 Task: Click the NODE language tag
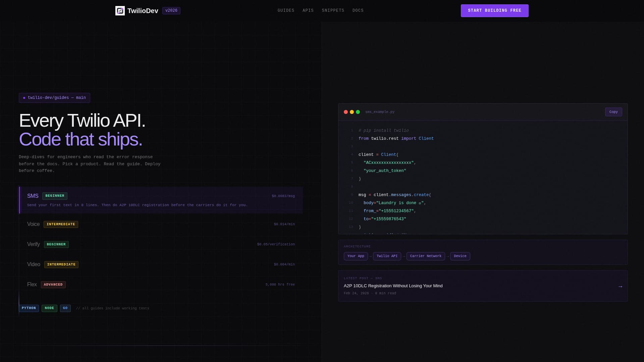click(49, 308)
